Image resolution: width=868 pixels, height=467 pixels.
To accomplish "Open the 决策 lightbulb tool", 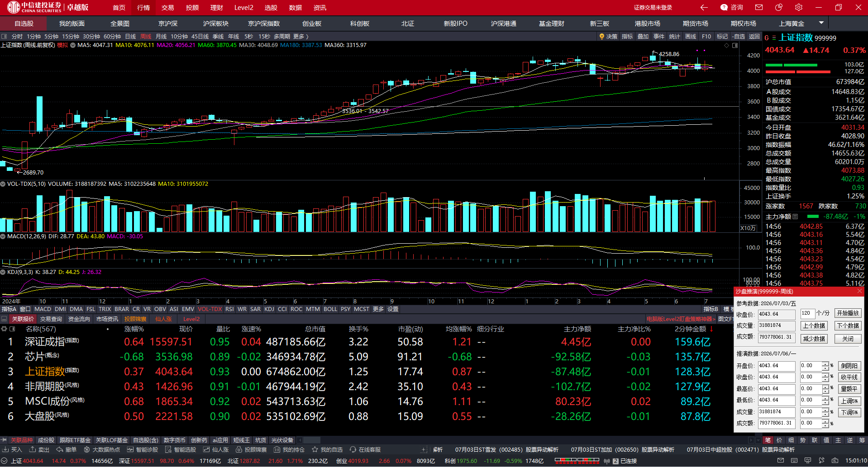I will click(602, 37).
